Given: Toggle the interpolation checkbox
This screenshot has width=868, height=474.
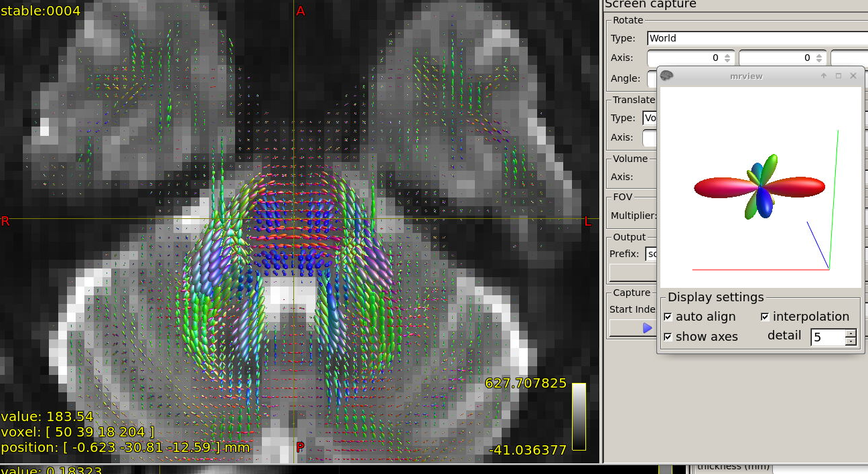Looking at the screenshot, I should pos(765,317).
